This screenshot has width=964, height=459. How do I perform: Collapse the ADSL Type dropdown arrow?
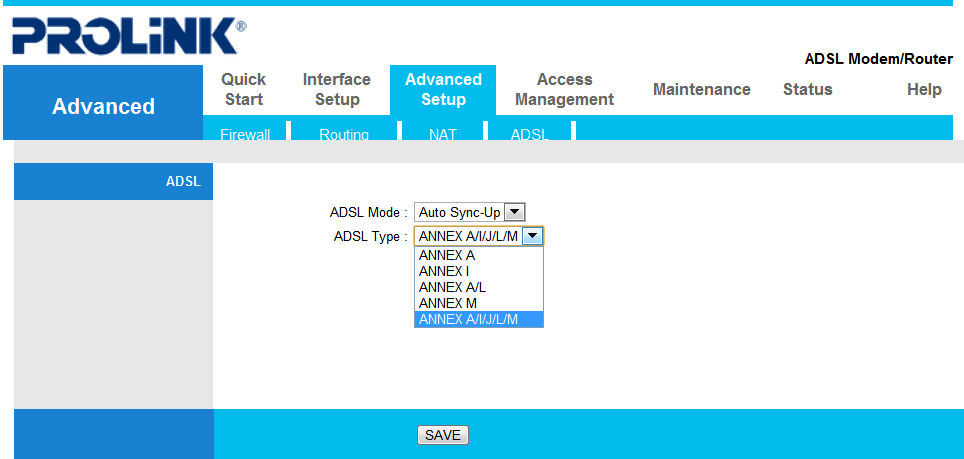pos(533,236)
